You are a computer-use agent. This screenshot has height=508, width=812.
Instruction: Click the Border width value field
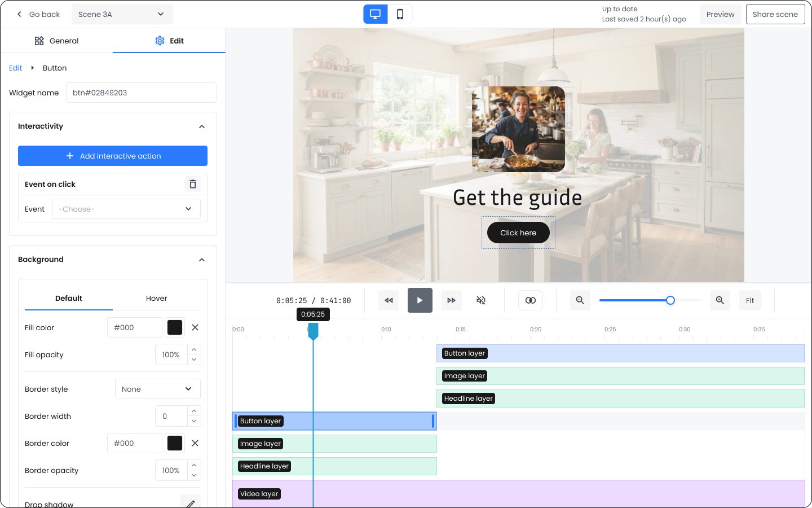click(x=171, y=416)
